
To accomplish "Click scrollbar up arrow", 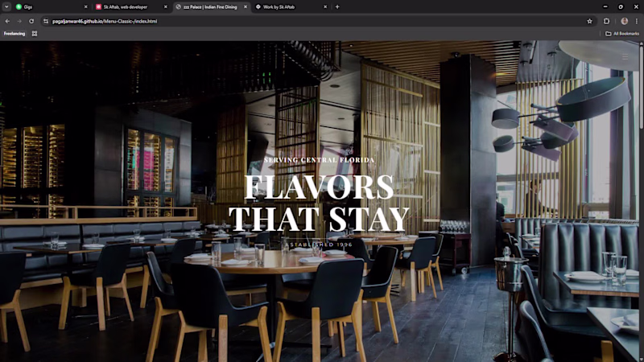I will [642, 43].
